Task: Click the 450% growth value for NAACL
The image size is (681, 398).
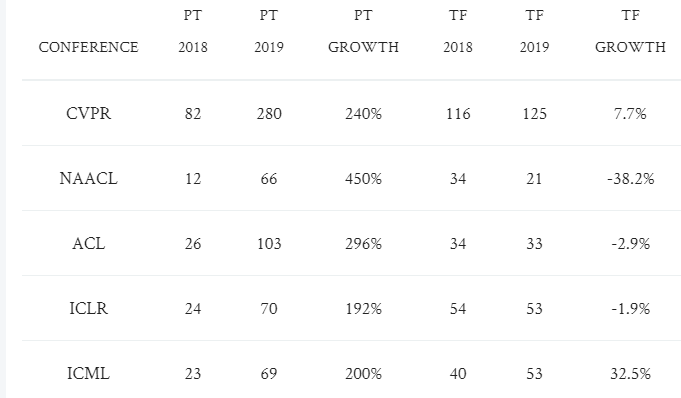Action: [364, 179]
